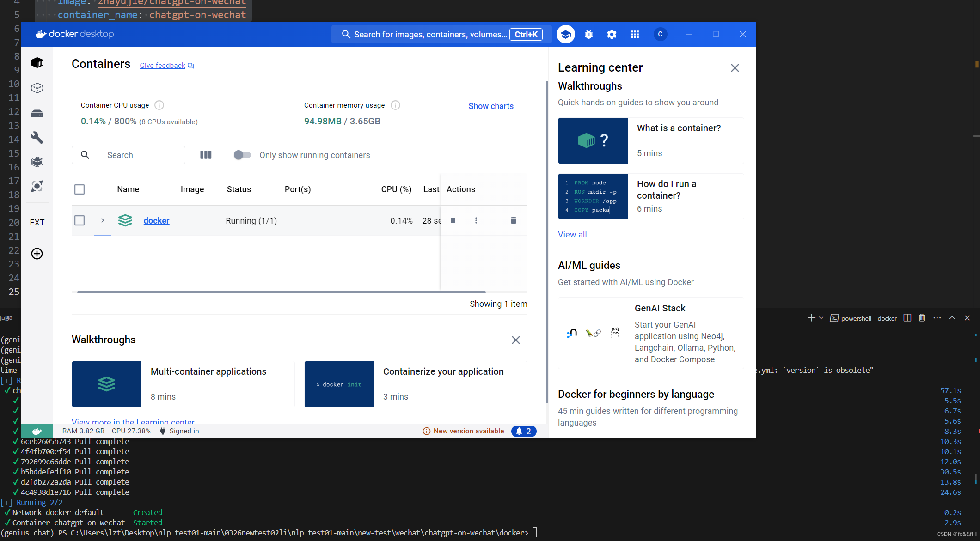Screen dimensions: 980x541
Task: Open the Learning center graduation cap icon
Action: [565, 34]
